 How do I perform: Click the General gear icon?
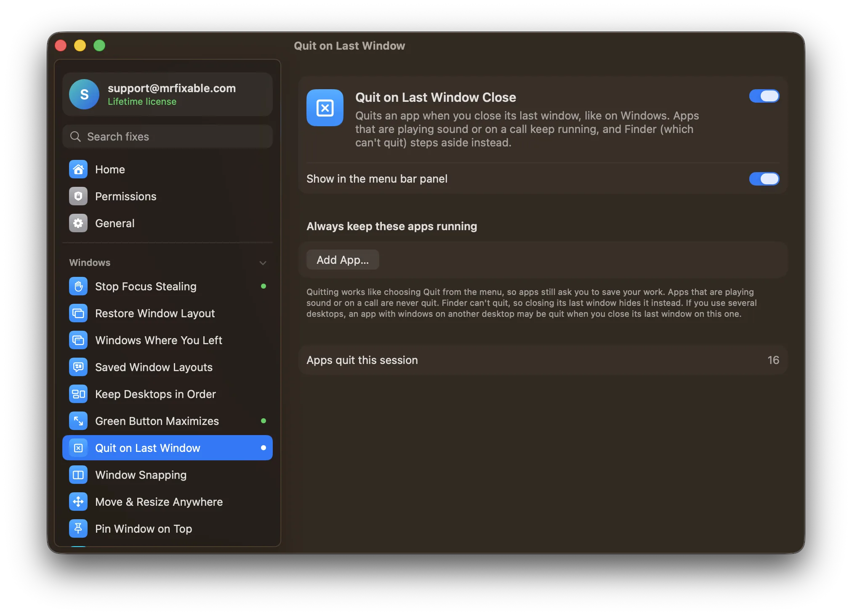[78, 223]
